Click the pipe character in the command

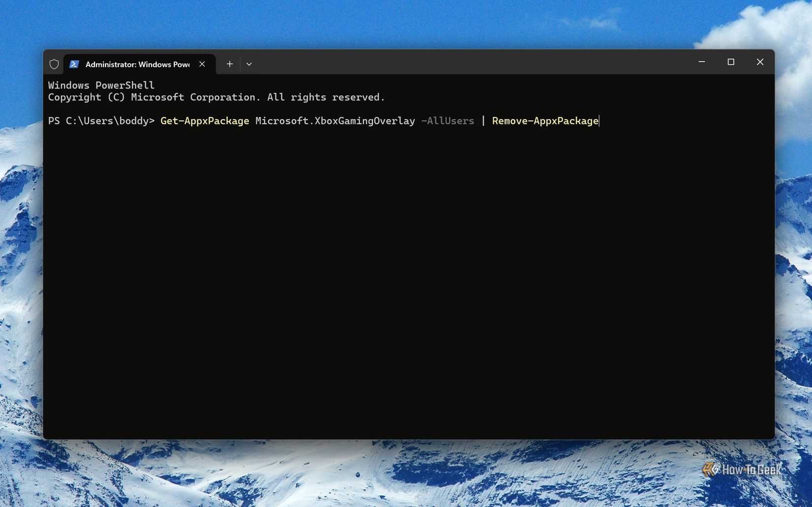pos(483,121)
